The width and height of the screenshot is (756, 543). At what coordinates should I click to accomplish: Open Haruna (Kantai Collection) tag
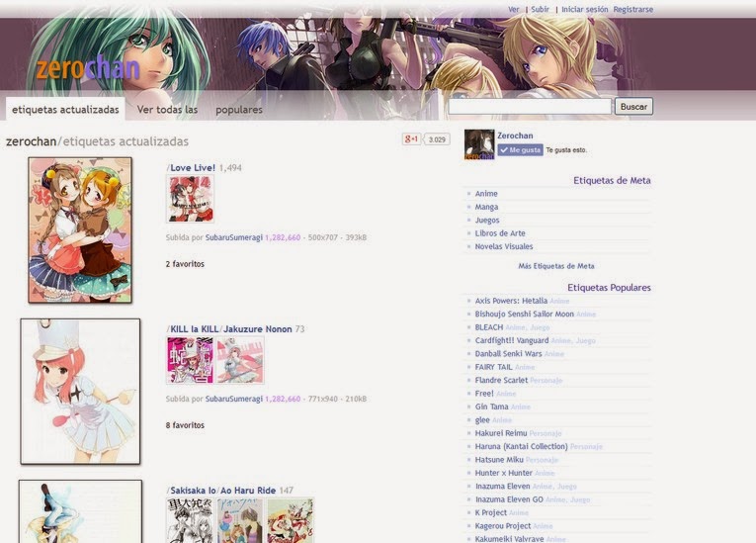[x=521, y=446]
